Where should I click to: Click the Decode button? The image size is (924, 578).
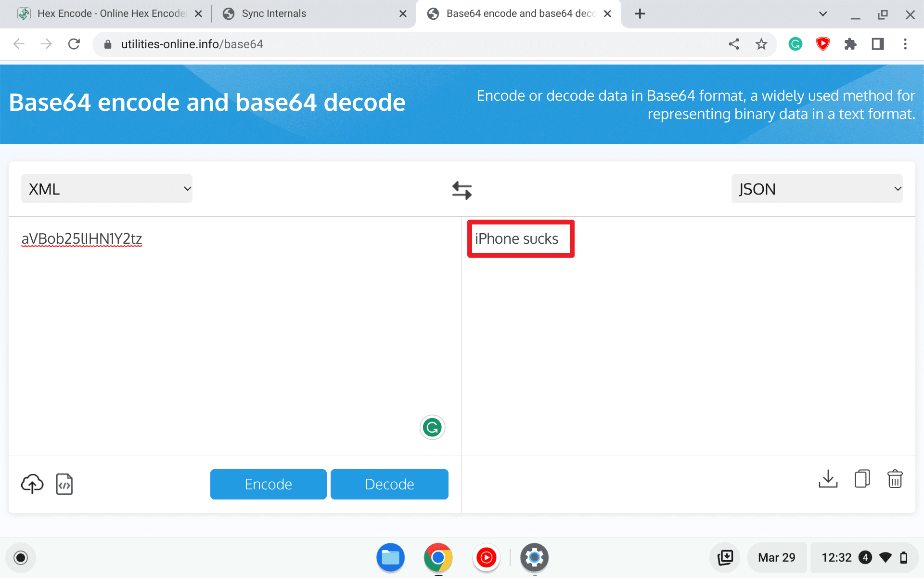[389, 484]
